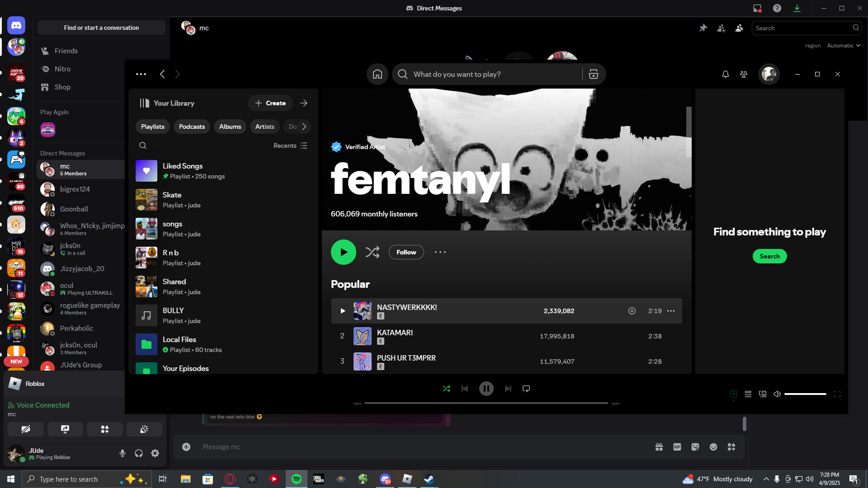868x488 pixels.
Task: Open the region Automatic dropdown
Action: 844,46
